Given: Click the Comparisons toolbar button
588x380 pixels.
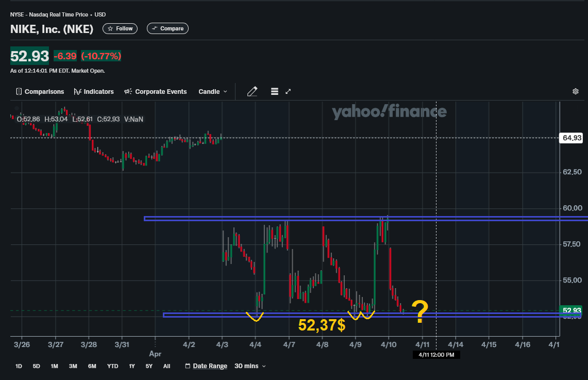Looking at the screenshot, I should (x=40, y=92).
